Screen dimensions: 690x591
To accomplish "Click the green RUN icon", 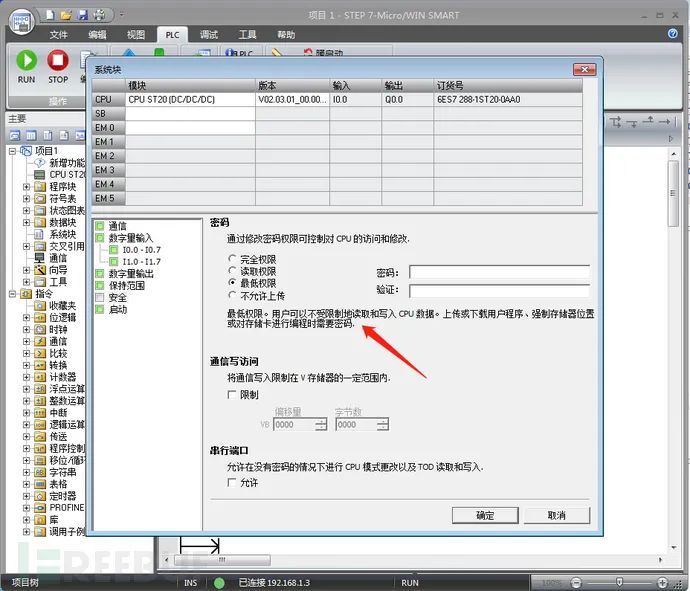I will 26,60.
